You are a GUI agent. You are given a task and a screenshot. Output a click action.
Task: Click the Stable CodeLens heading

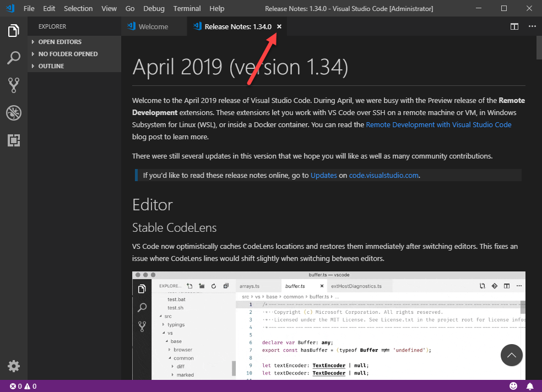174,227
